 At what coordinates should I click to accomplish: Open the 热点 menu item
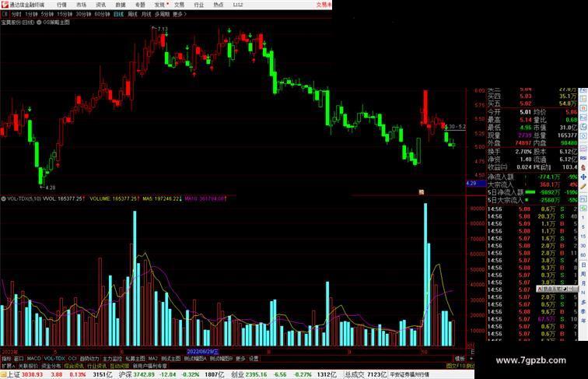[219, 5]
